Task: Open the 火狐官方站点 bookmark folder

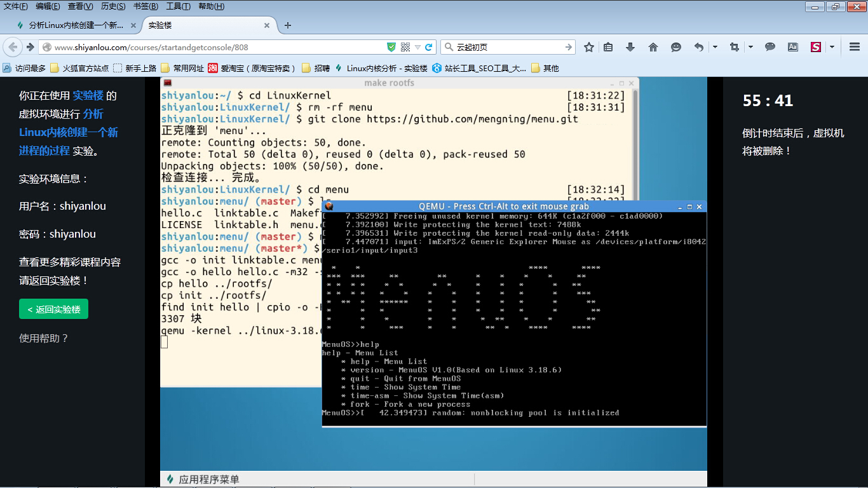Action: click(x=79, y=68)
